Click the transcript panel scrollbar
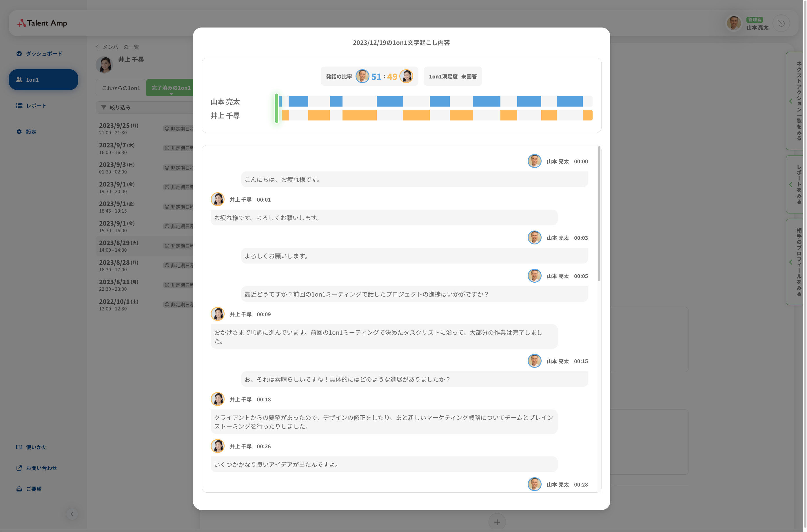The width and height of the screenshot is (807, 532). pyautogui.click(x=599, y=214)
